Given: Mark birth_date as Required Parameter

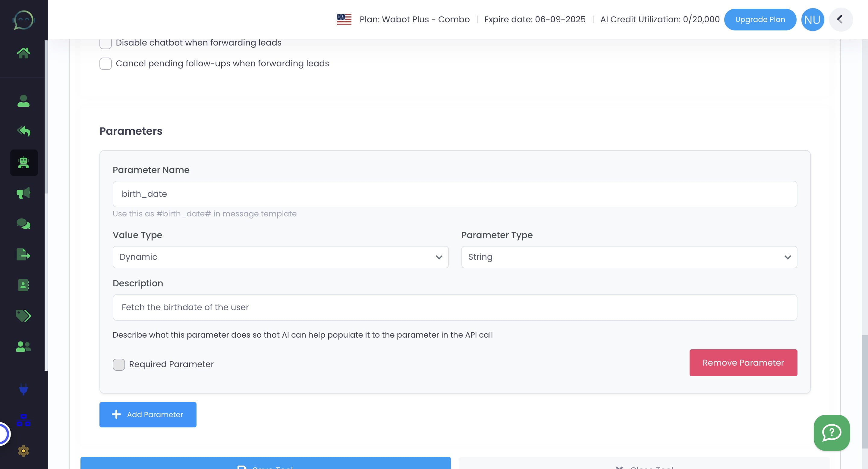Looking at the screenshot, I should [x=119, y=364].
